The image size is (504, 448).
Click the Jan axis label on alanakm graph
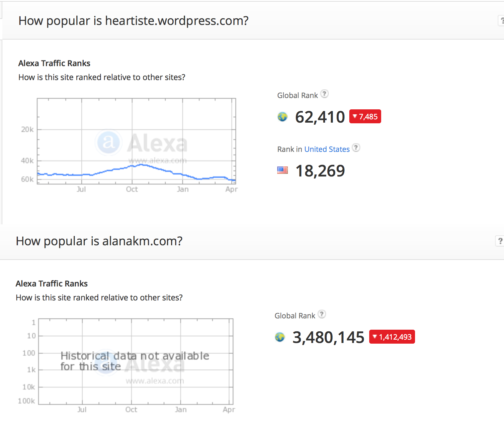[x=181, y=409]
